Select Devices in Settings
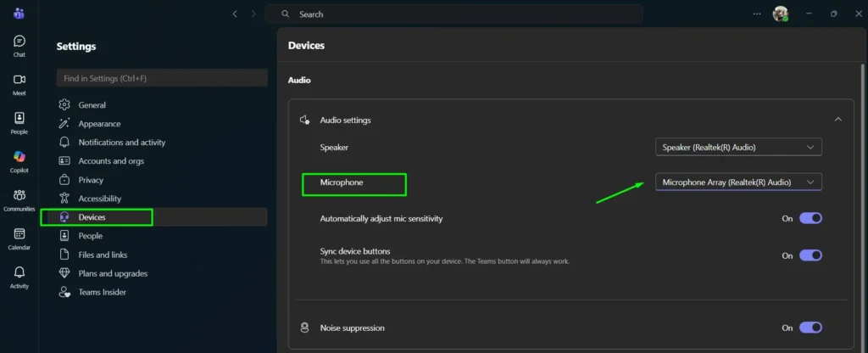Image resolution: width=868 pixels, height=353 pixels. point(162,217)
